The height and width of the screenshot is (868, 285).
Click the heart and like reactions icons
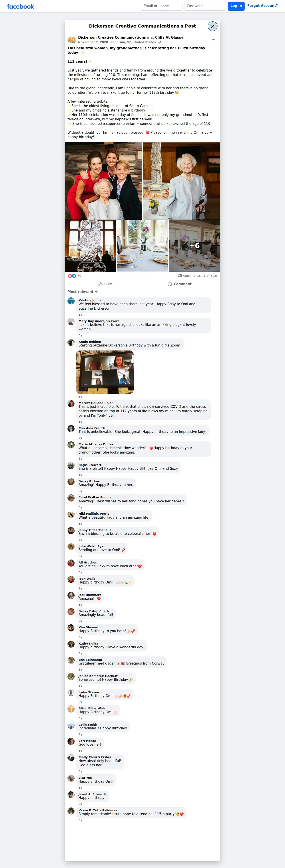tap(72, 276)
